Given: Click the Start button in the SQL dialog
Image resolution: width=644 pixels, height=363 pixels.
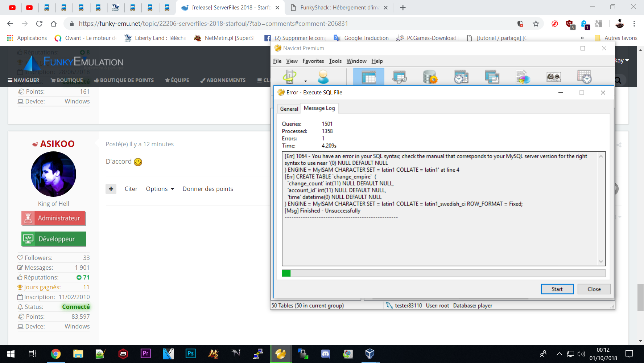Looking at the screenshot, I should pos(557,289).
